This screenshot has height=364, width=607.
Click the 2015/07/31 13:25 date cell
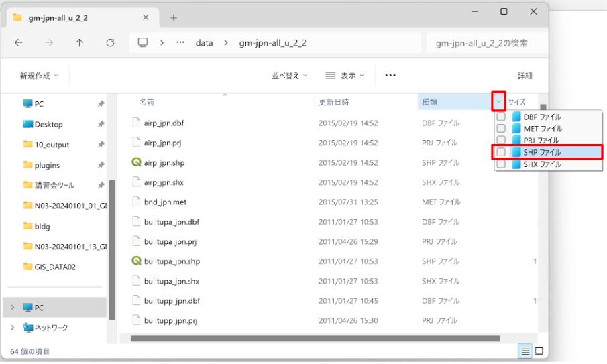click(348, 202)
